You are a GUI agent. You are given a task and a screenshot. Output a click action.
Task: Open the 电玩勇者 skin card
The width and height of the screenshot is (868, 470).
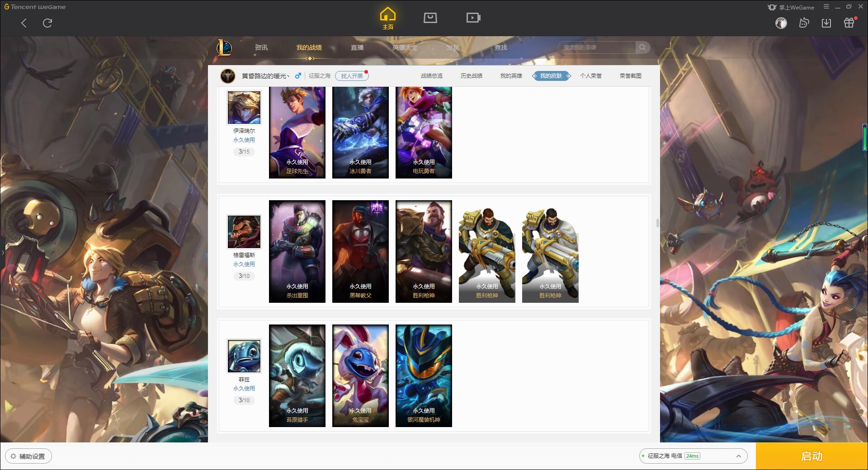pos(424,132)
